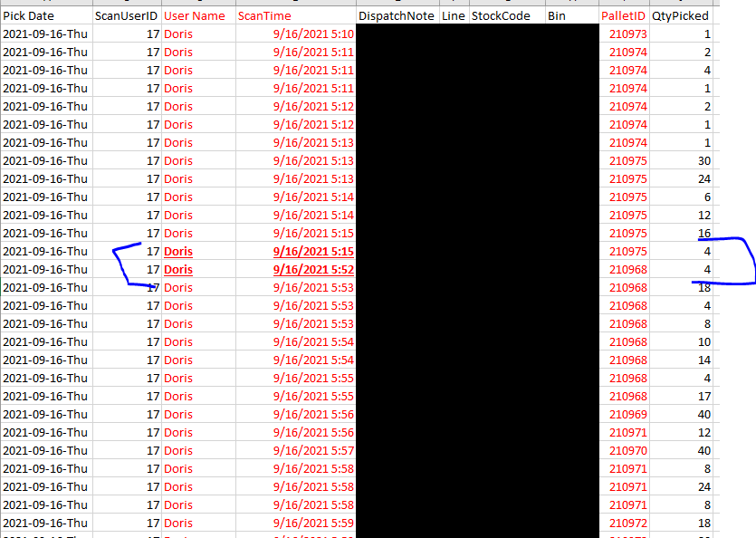Click QtyPicked 24 for pallet 210971
This screenshot has width=756, height=538.
click(681, 487)
